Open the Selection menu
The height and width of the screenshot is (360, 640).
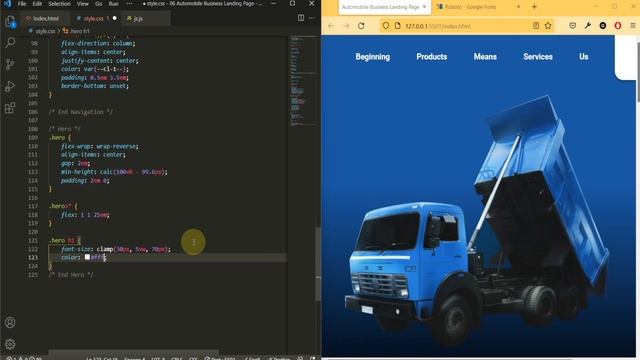pyautogui.click(x=60, y=4)
